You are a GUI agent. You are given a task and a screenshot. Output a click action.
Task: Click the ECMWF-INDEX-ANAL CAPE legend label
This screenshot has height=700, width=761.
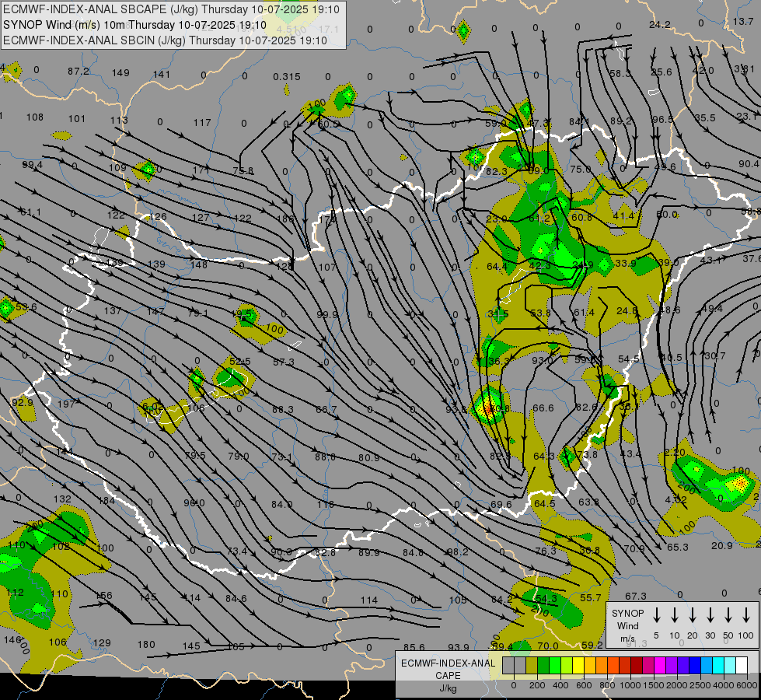pyautogui.click(x=448, y=669)
